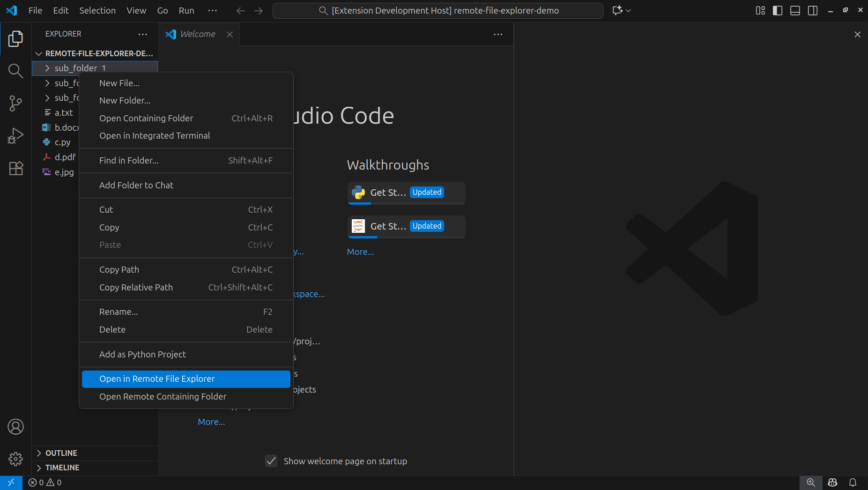Click the command center search box
This screenshot has height=490, width=868.
[x=438, y=10]
